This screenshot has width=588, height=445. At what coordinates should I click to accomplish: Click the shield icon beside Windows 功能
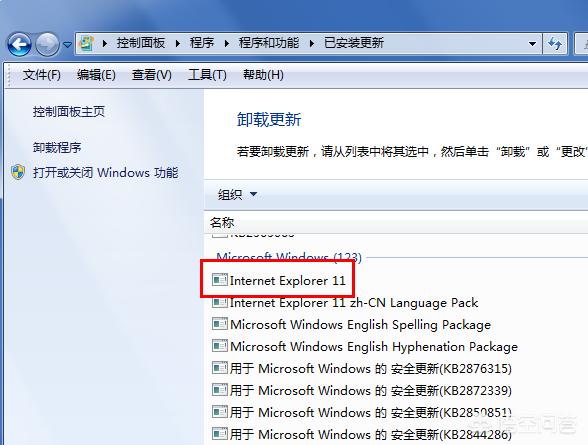coord(18,172)
